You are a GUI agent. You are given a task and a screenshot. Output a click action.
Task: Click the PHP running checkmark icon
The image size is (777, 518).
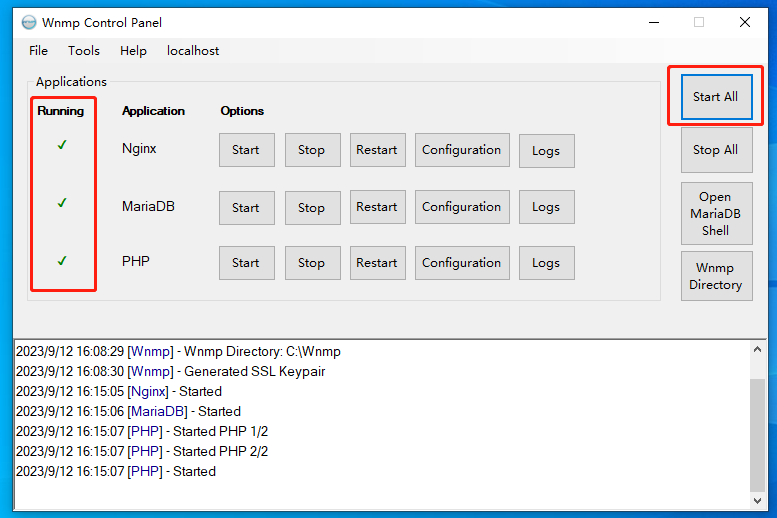62,261
